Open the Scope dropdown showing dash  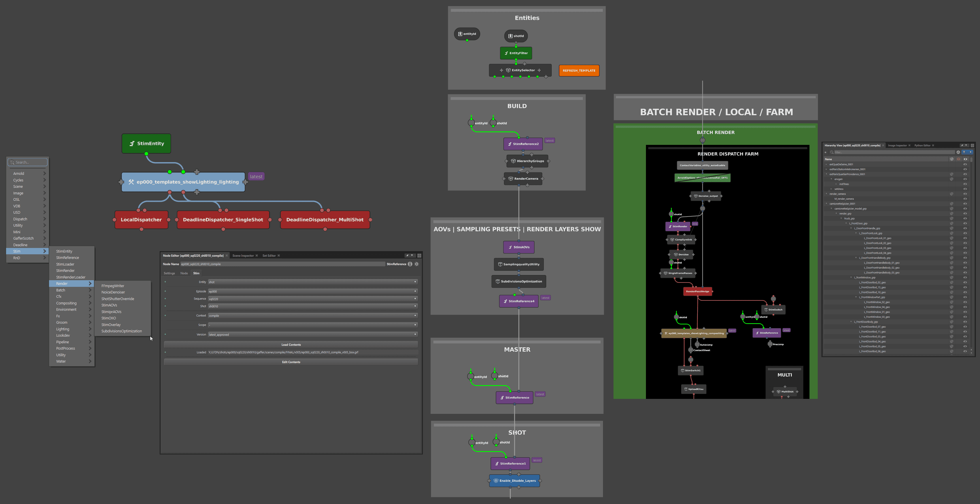coord(313,325)
